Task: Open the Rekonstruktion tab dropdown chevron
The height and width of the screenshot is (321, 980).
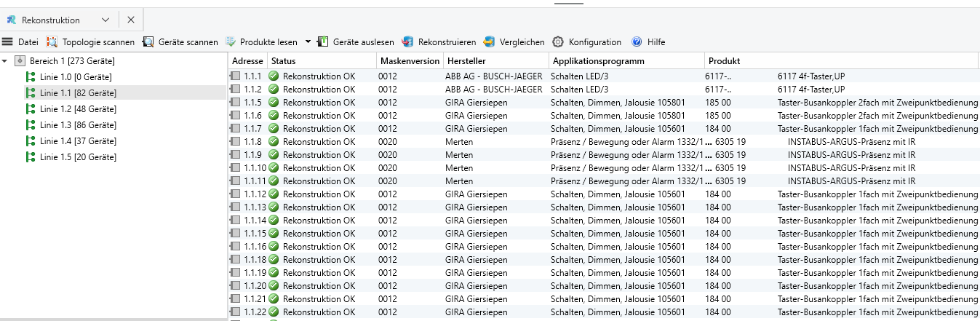Action: 105,20
